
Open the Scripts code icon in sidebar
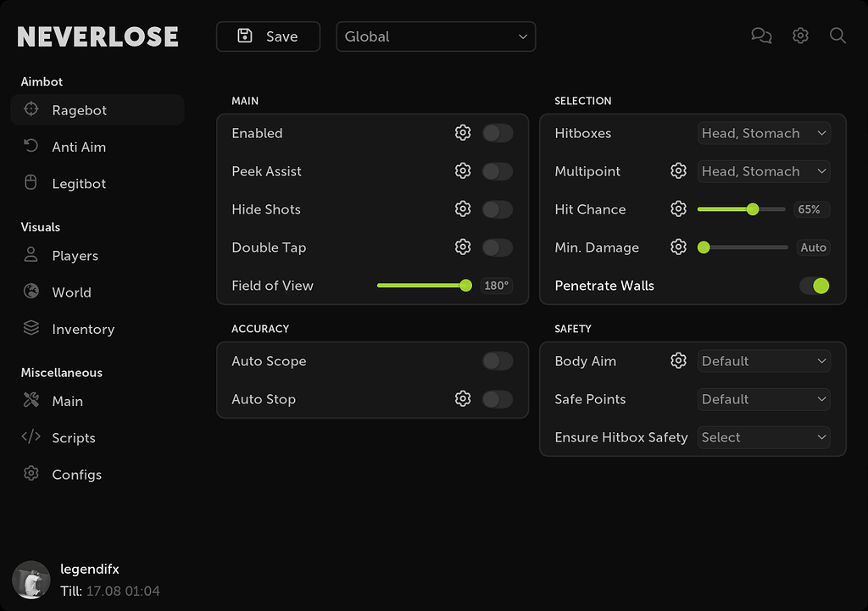(x=31, y=437)
